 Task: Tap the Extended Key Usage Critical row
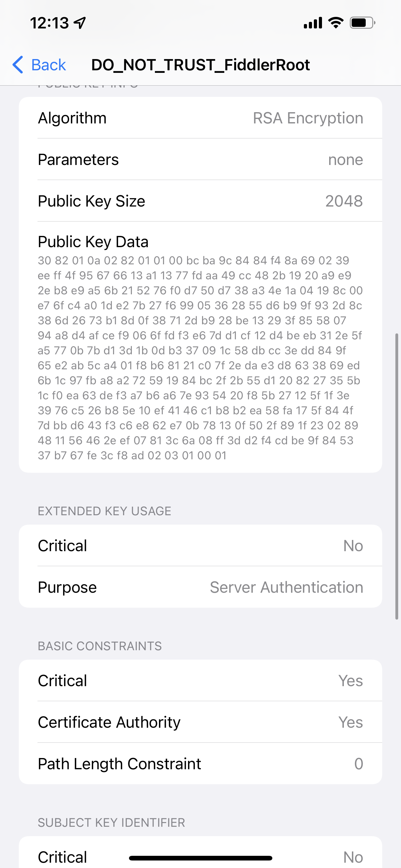click(x=200, y=546)
